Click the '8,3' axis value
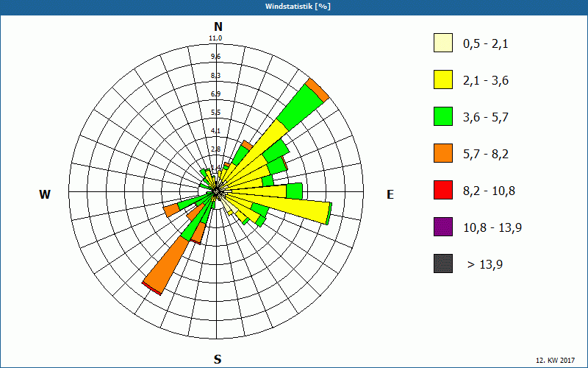The height and width of the screenshot is (368, 588). (x=215, y=76)
